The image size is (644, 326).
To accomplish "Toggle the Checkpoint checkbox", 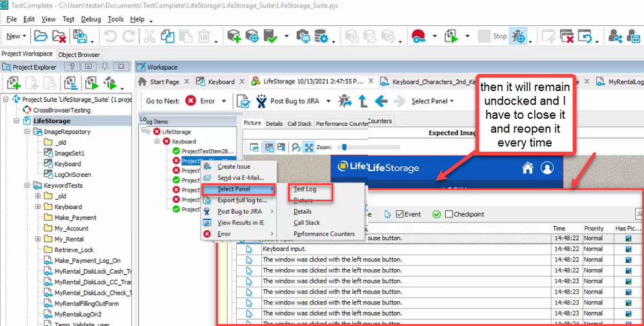I will pyautogui.click(x=449, y=214).
